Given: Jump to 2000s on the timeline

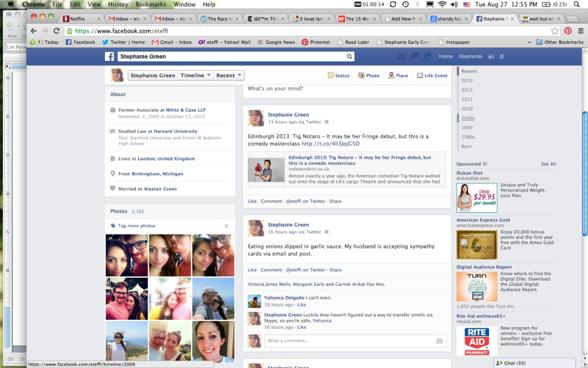Looking at the screenshot, I should (468, 118).
